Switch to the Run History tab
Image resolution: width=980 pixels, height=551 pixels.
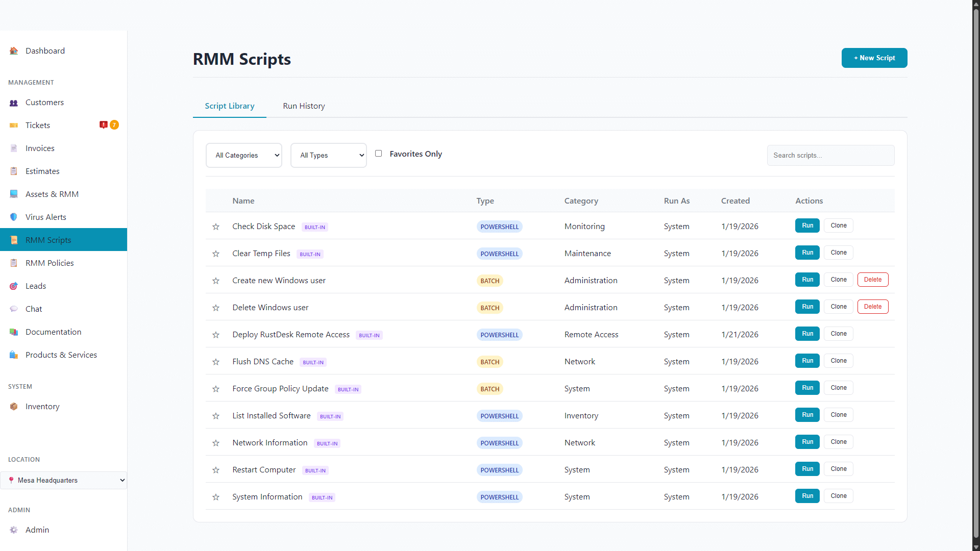pyautogui.click(x=304, y=106)
